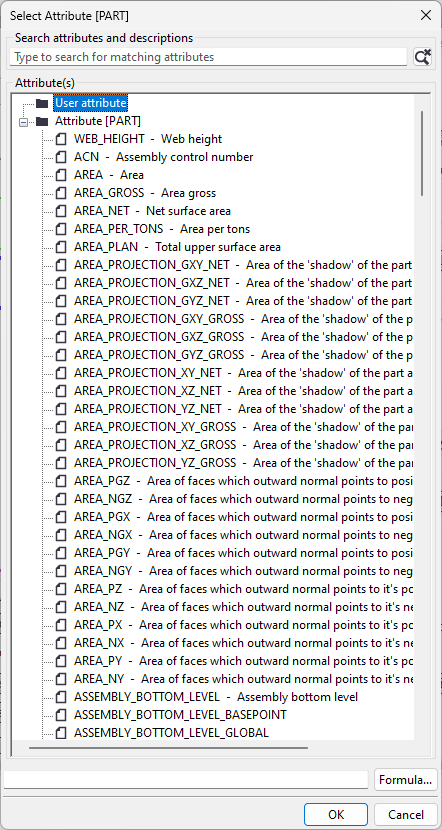Select ASSEMBLY_BOTTOM_LEVEL_BASEPOINT entry
This screenshot has height=830, width=442.
pyautogui.click(x=181, y=715)
